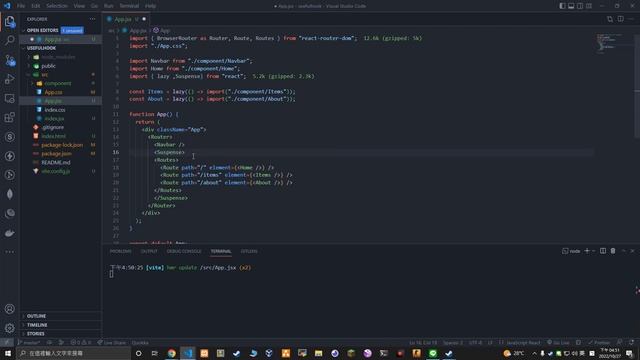The height and width of the screenshot is (360, 640).
Task: Open the remote window status bar icon
Action: 7,342
